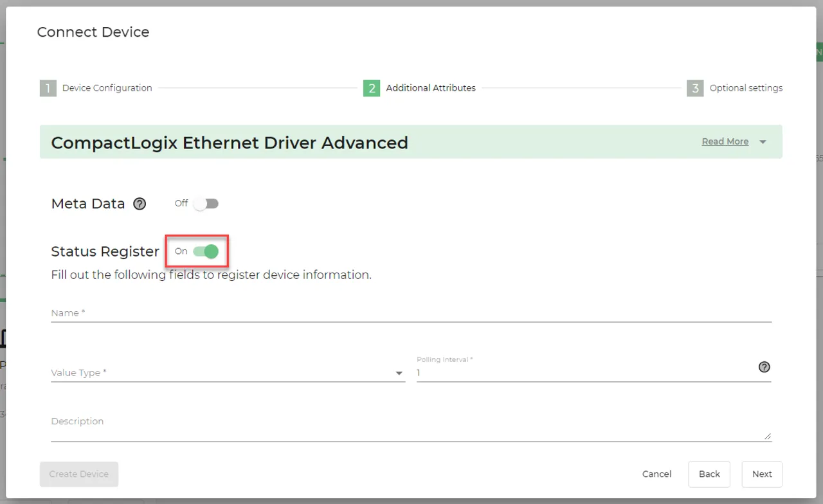The width and height of the screenshot is (823, 504).
Task: Go to the Device Configuration step
Action: 107,88
